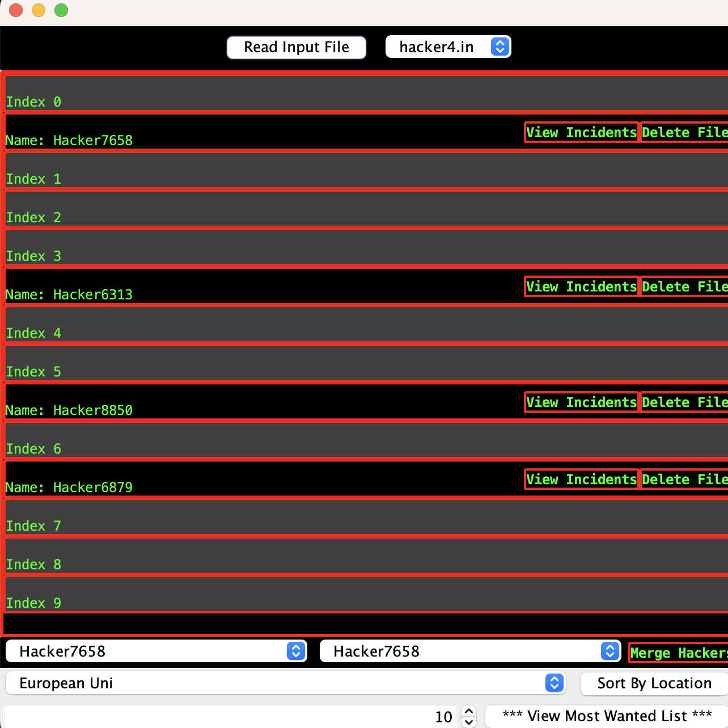Open the View Most Wanted List
728x728 pixels.
tap(607, 716)
